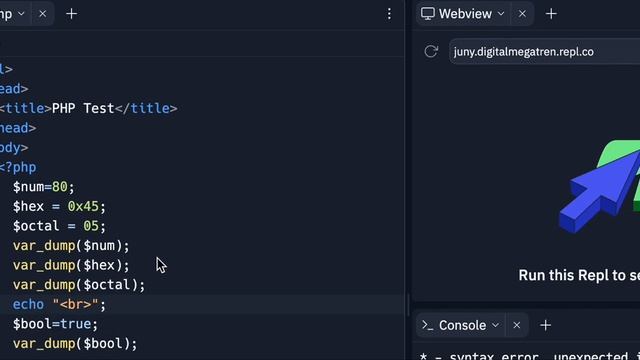Click the var_dump($bool); line

[x=75, y=344]
